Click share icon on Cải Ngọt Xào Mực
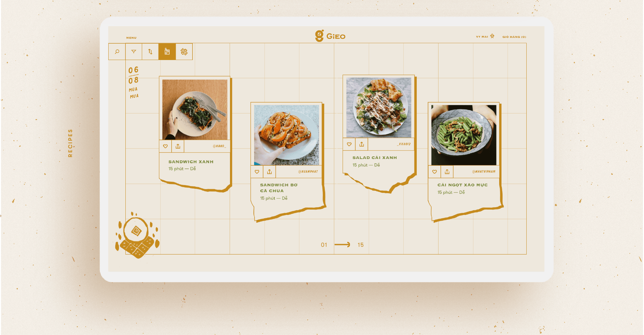644x335 pixels. point(447,172)
